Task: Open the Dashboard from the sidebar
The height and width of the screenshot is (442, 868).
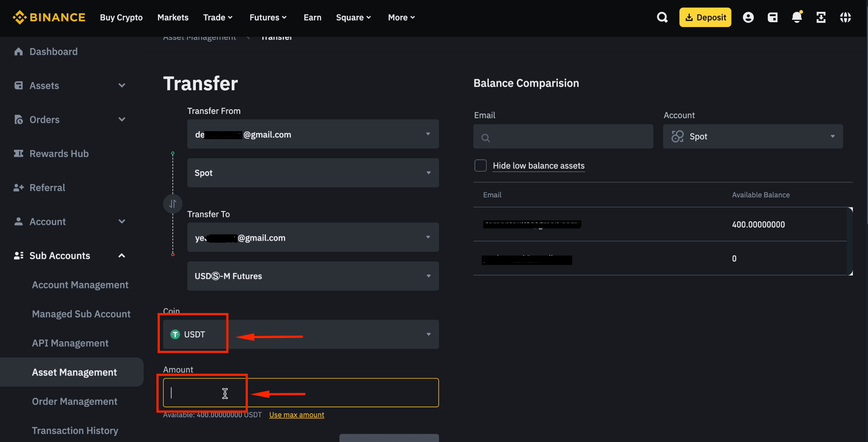Action: coord(53,52)
